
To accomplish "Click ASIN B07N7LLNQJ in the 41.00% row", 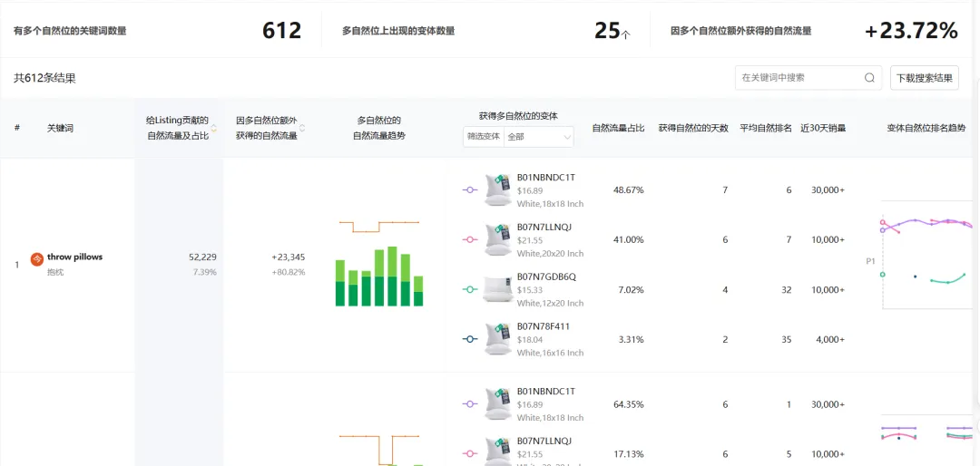I will tap(544, 227).
